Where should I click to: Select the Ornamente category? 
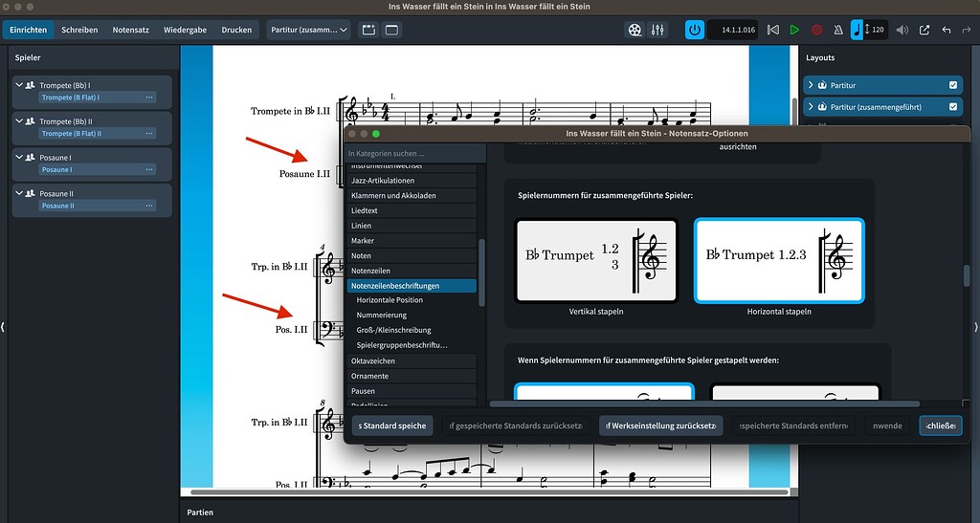[x=412, y=376]
